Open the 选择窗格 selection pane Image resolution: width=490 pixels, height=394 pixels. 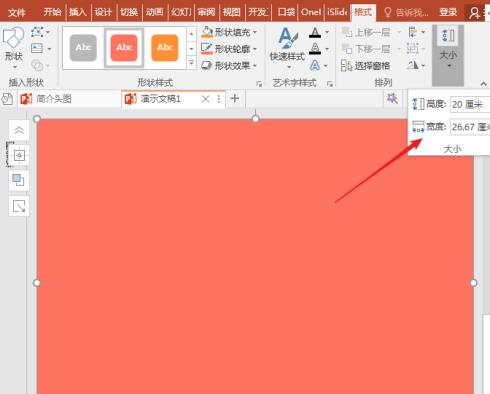366,66
